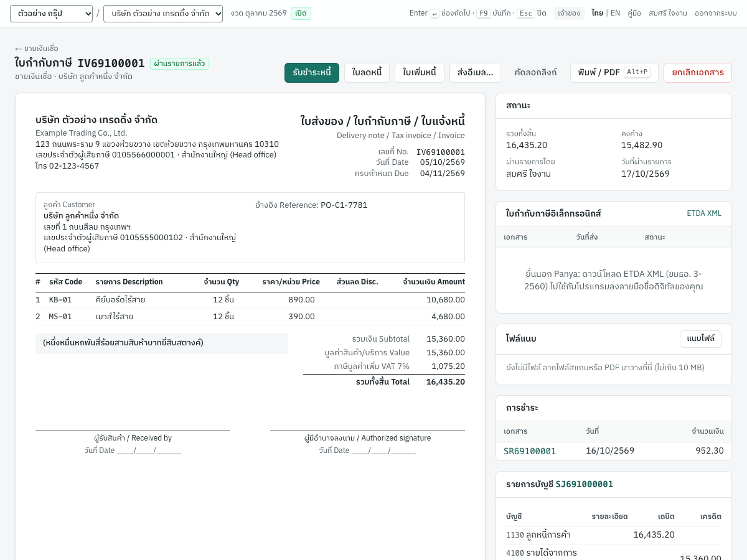Screen dimensions: 747x560
Task: Open journal entry SJ691000001
Action: click(585, 484)
